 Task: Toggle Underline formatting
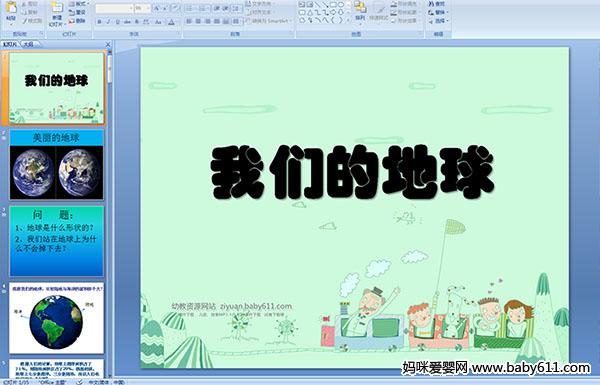pos(118,22)
